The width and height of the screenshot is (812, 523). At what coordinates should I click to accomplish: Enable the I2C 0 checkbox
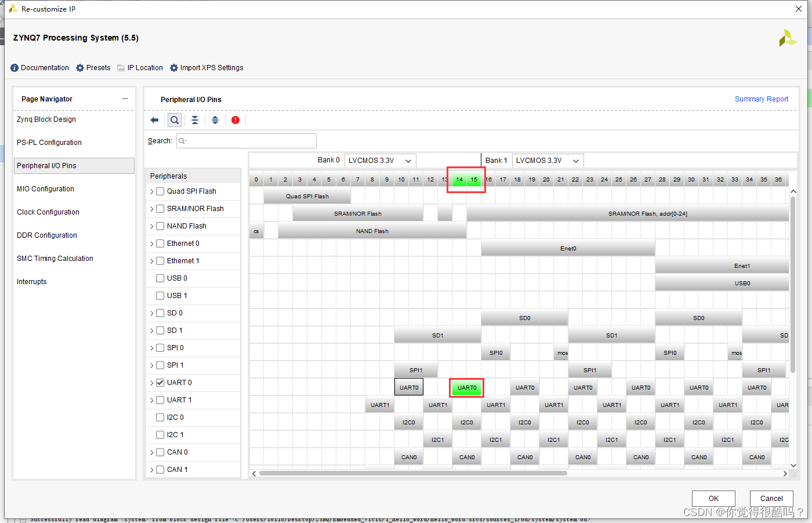pyautogui.click(x=160, y=417)
